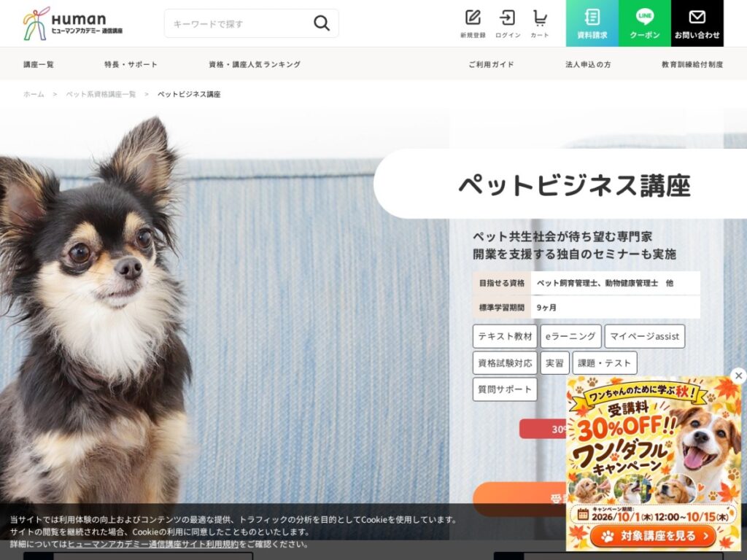747x560 pixels.
Task: Open 新規登録 registration icon
Action: 473,23
